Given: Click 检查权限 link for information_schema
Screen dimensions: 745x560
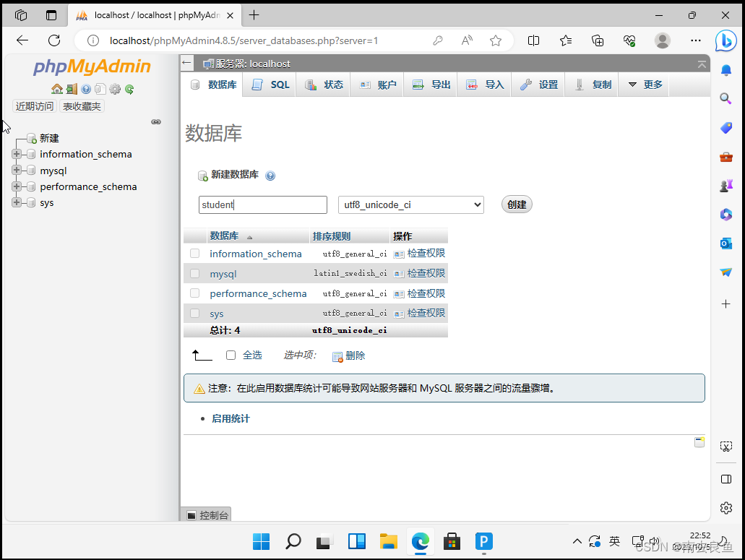Looking at the screenshot, I should point(426,253).
